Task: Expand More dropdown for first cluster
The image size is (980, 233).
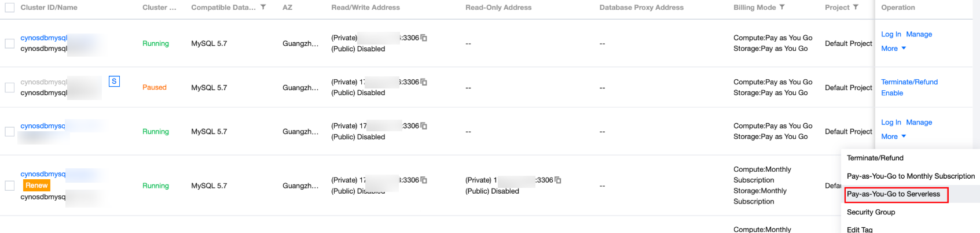Action: pos(893,49)
